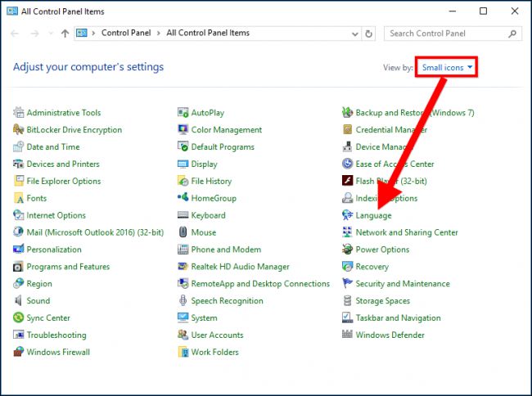Image resolution: width=532 pixels, height=396 pixels.
Task: Click the Power Options icon
Action: coord(348,250)
